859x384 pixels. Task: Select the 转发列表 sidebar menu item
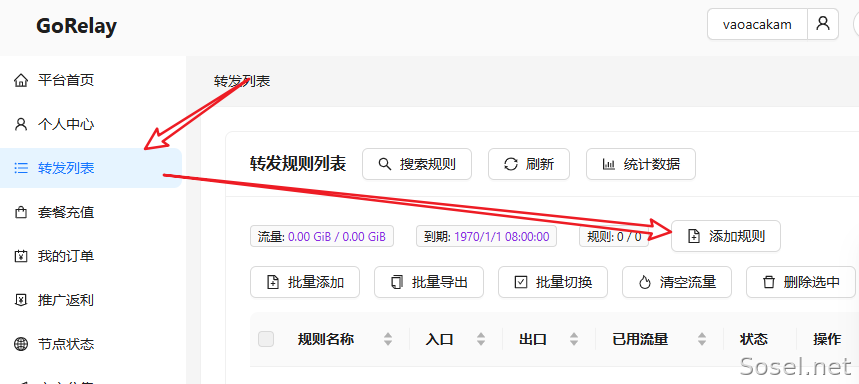pyautogui.click(x=91, y=168)
